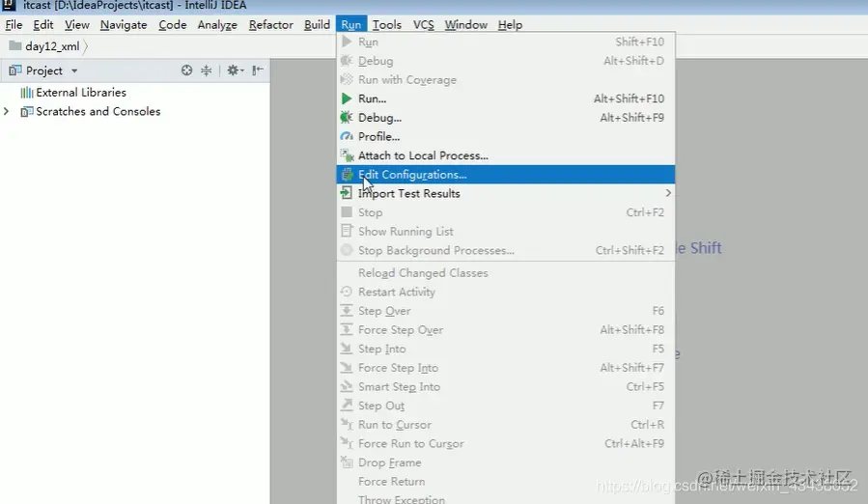Open the Code menu
868x504 pixels.
tap(173, 25)
